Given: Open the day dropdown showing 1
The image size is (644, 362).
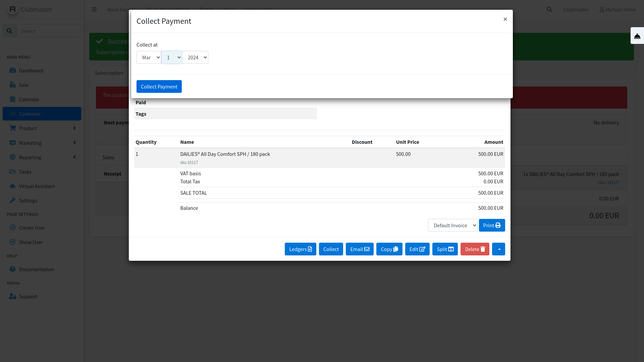Looking at the screenshot, I should 172,57.
